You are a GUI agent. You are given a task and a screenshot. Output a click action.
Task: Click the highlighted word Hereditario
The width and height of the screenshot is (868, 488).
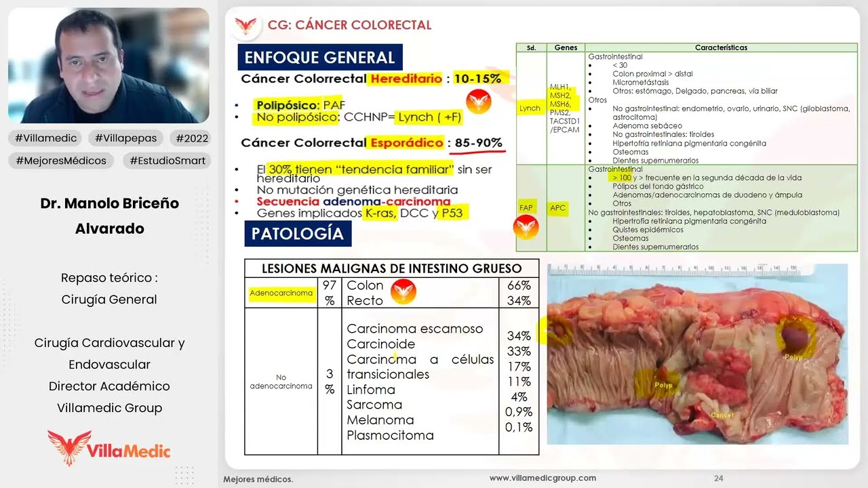tap(406, 79)
